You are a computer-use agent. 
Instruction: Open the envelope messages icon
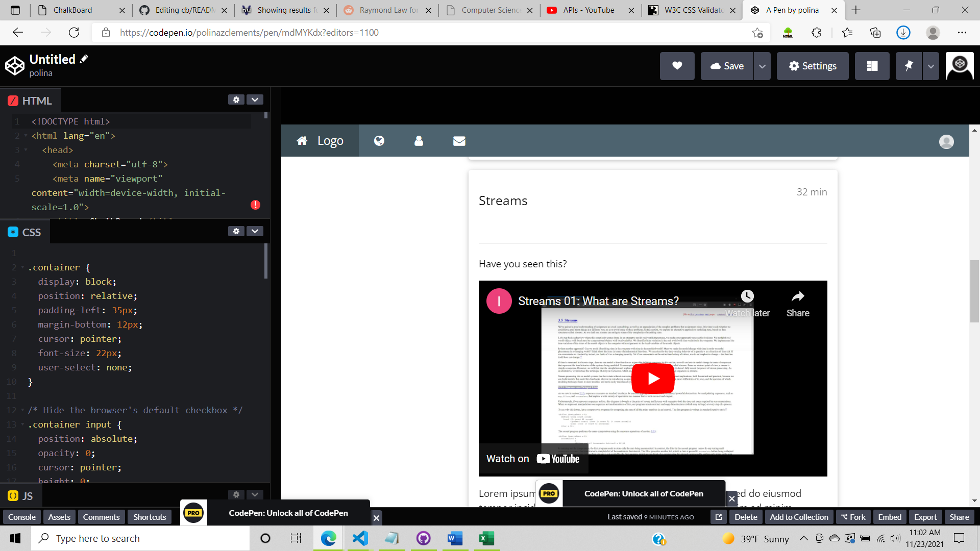coord(459,141)
